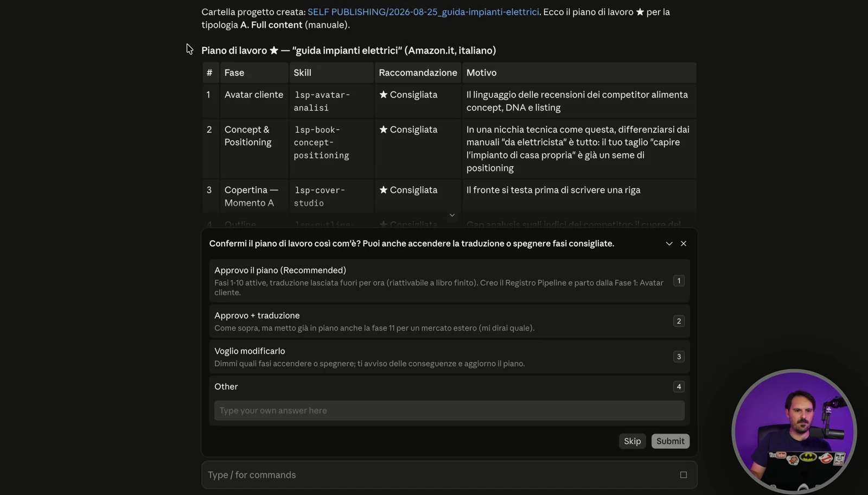This screenshot has height=495, width=868.
Task: Choose the 'Approvo + traduzione' option
Action: 449,321
